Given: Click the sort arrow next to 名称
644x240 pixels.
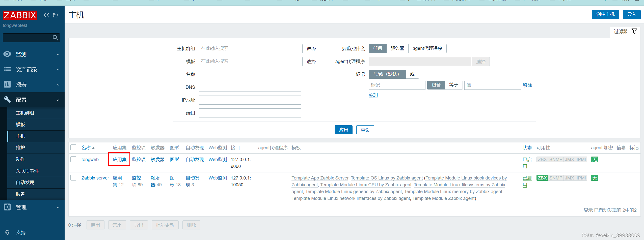Looking at the screenshot, I should (x=93, y=148).
